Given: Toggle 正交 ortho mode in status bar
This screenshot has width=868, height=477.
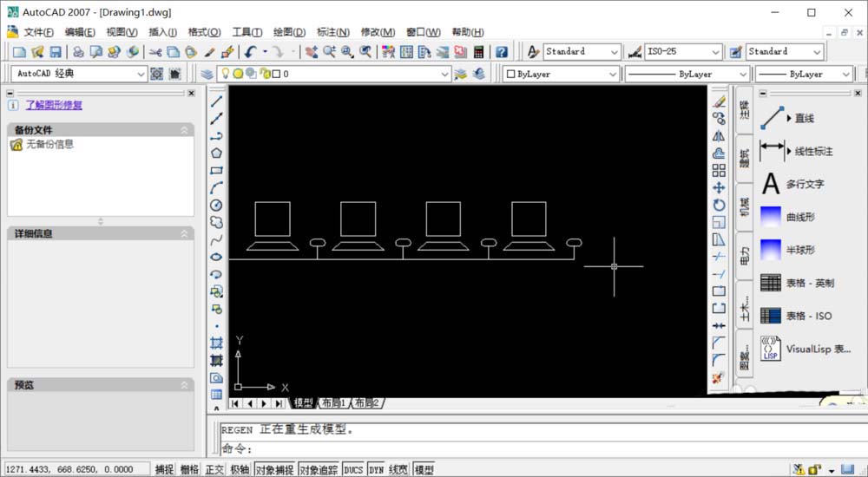Looking at the screenshot, I should tap(214, 469).
